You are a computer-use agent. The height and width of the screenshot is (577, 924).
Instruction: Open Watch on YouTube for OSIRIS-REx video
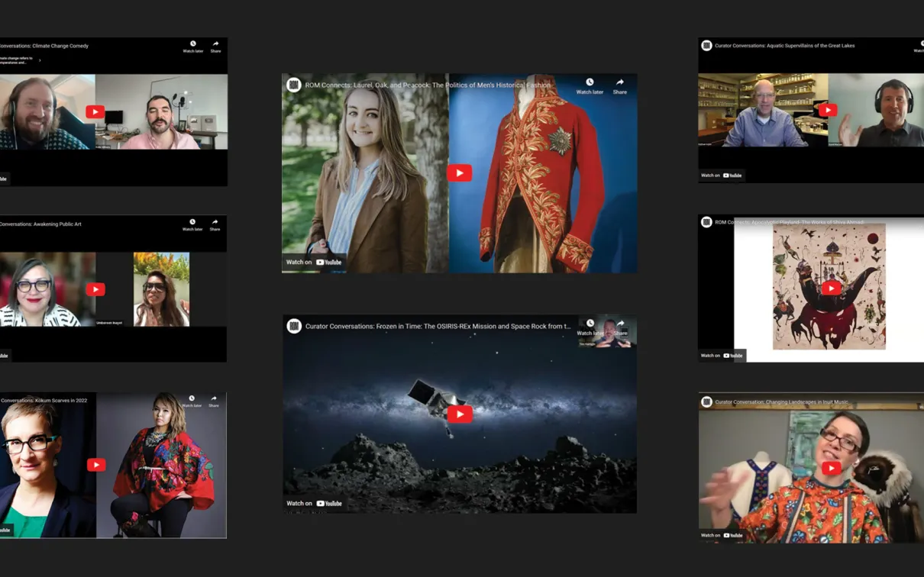click(314, 503)
